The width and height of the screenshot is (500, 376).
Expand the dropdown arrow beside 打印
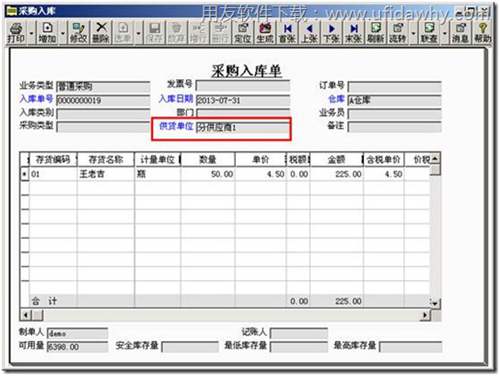coord(31,33)
